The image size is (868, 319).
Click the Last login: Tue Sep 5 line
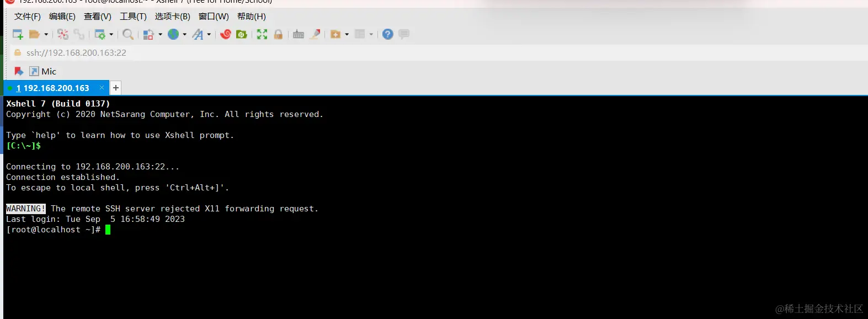pyautogui.click(x=95, y=219)
